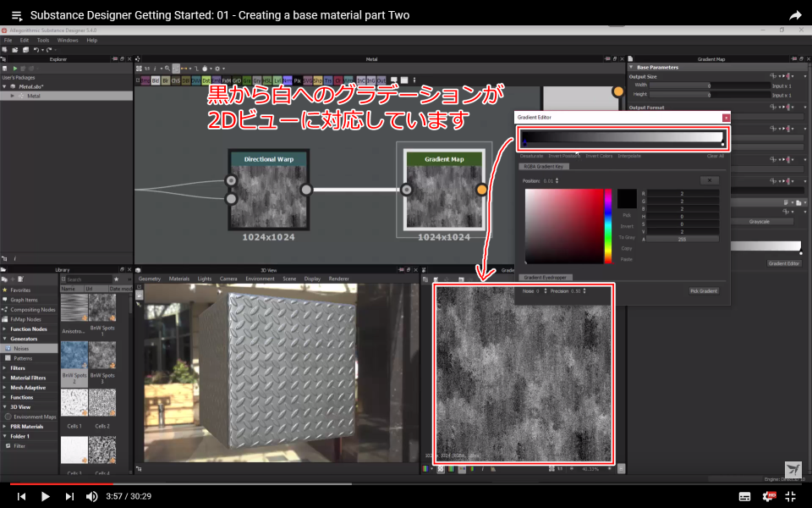
Task: Add an Output (Out) node
Action: tap(381, 81)
